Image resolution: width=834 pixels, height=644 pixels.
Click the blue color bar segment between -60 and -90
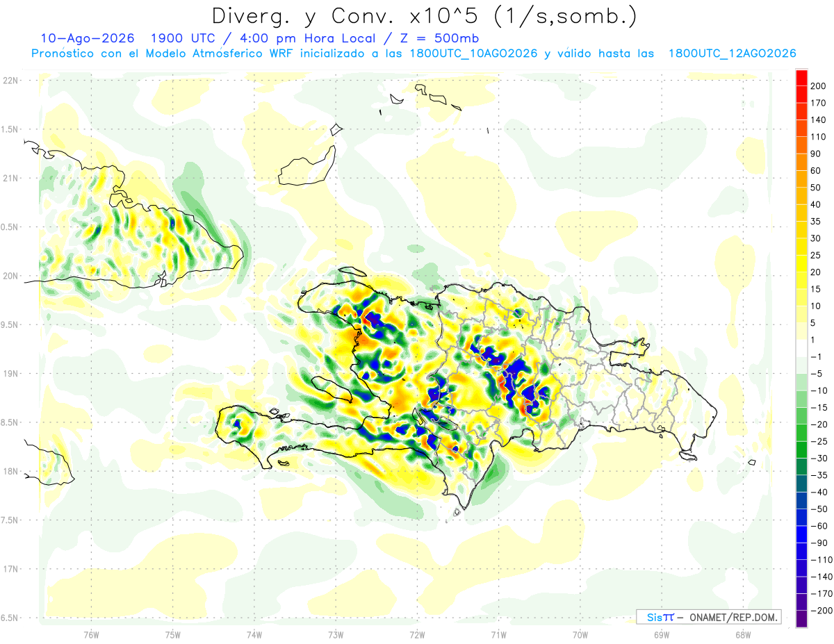[802, 534]
